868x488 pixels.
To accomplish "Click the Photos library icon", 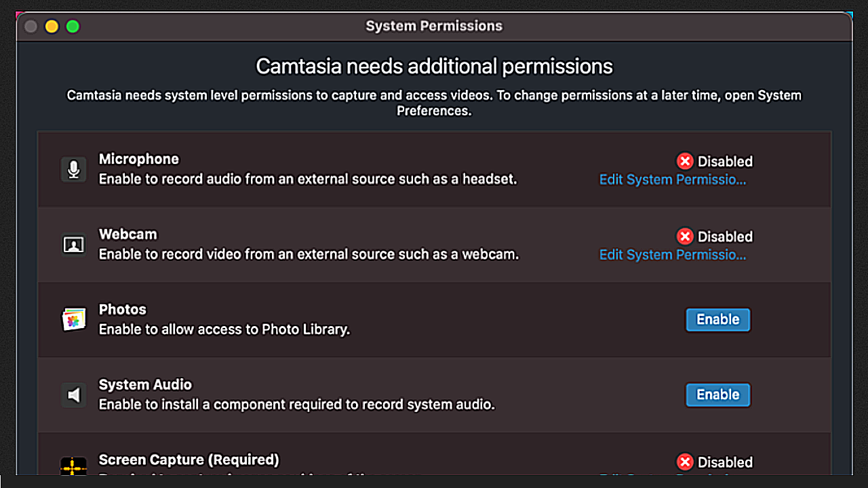I will pos(73,319).
